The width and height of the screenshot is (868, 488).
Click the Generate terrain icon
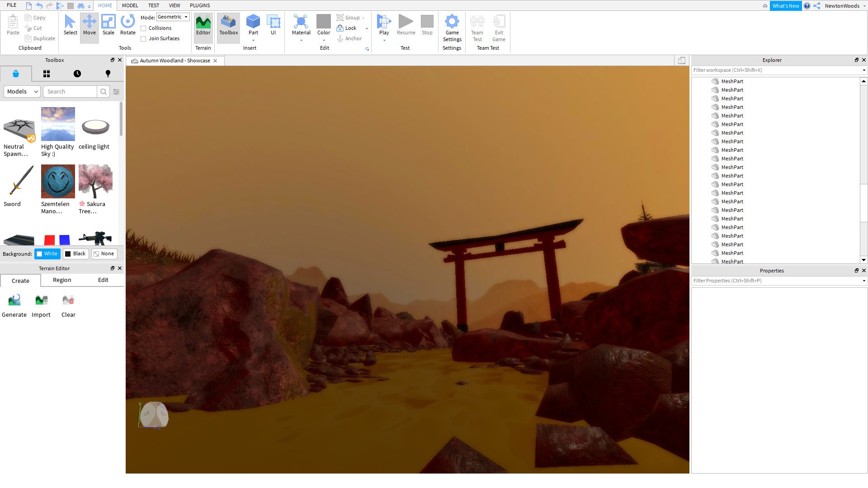(x=14, y=300)
